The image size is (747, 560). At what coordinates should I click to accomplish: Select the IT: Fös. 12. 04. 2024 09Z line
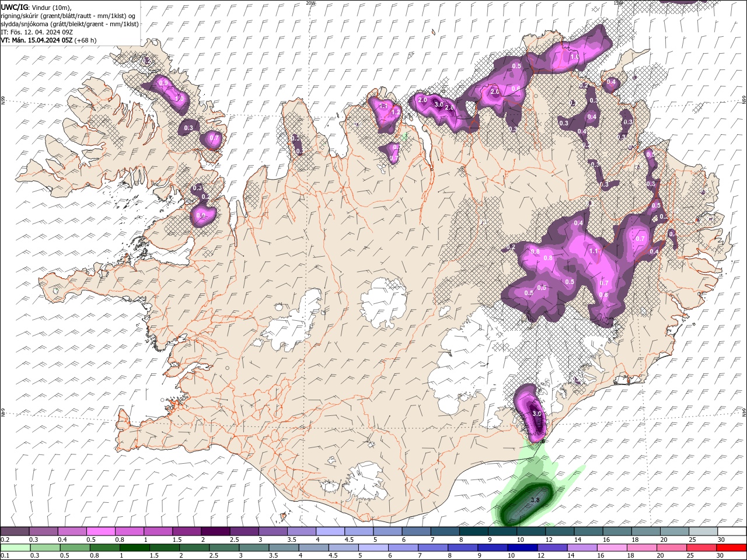(37, 32)
